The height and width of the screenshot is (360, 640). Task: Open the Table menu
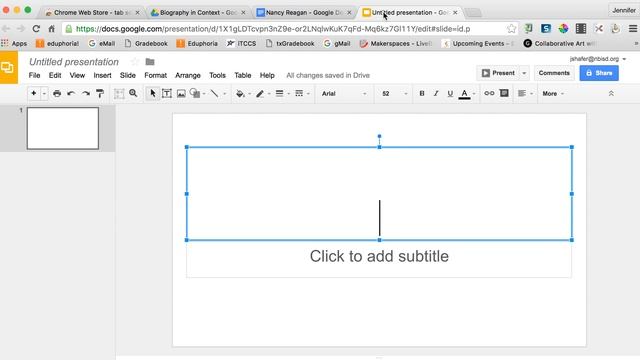[242, 75]
